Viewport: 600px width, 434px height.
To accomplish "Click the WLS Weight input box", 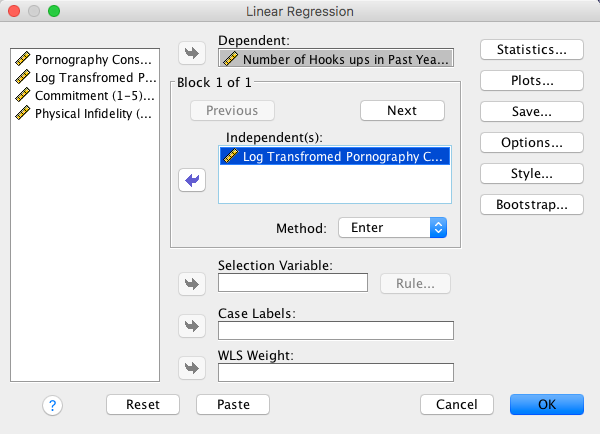I will click(x=335, y=372).
